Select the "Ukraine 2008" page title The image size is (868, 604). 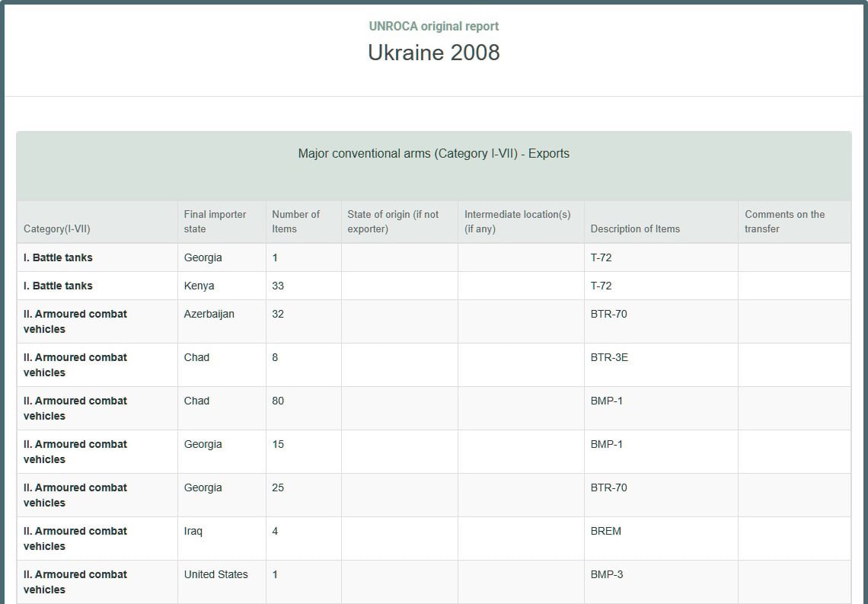[x=433, y=53]
